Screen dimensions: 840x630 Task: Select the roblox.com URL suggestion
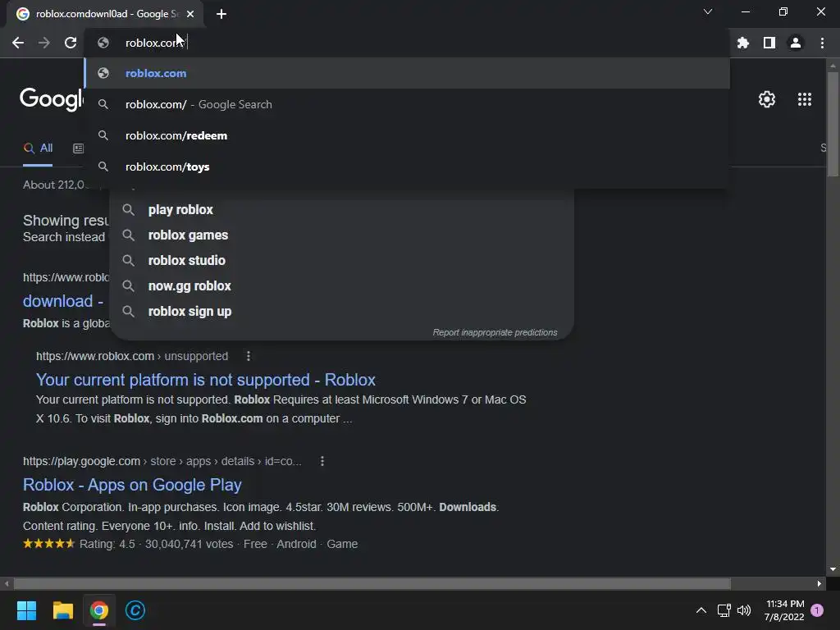pyautogui.click(x=407, y=73)
